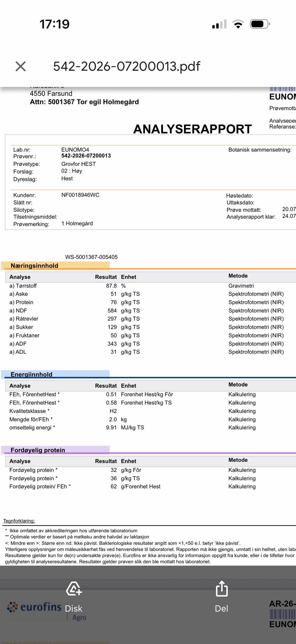Select the a) ADL row label
This screenshot has height=644, width=296.
(18, 352)
